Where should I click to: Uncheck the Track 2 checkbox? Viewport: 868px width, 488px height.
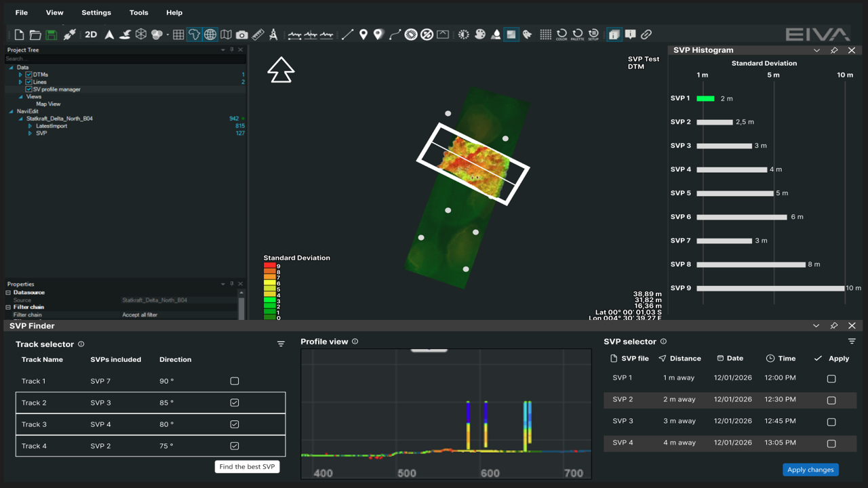point(235,403)
